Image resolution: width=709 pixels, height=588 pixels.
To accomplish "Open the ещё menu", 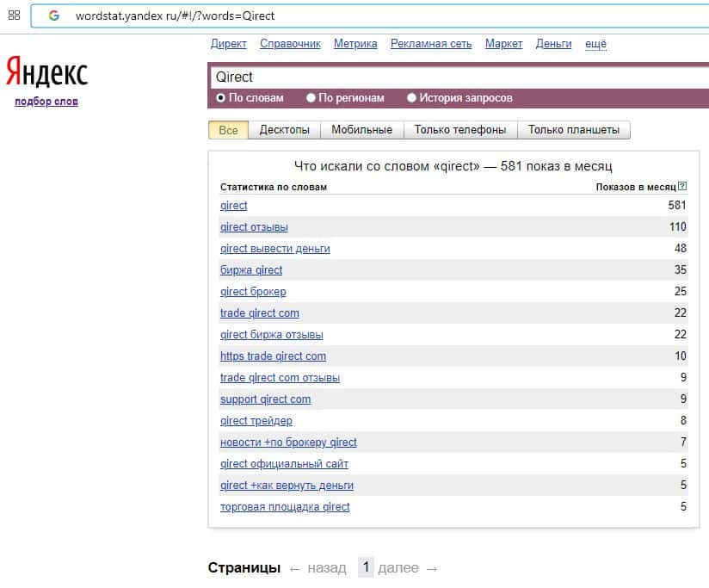I will click(595, 44).
